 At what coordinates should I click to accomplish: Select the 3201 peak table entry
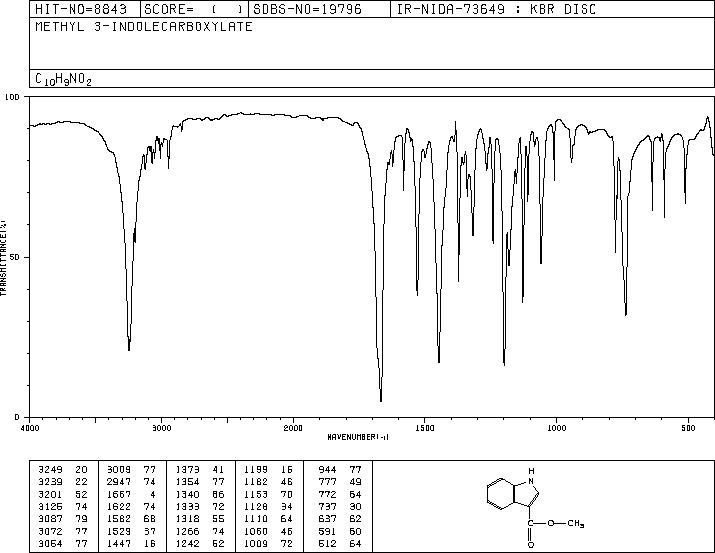click(63, 495)
